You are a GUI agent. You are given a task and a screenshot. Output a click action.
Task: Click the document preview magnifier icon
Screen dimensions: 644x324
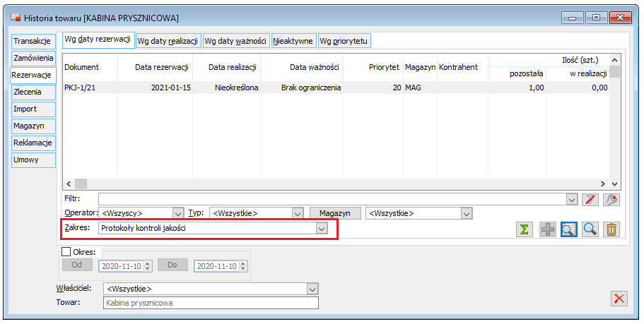click(569, 229)
